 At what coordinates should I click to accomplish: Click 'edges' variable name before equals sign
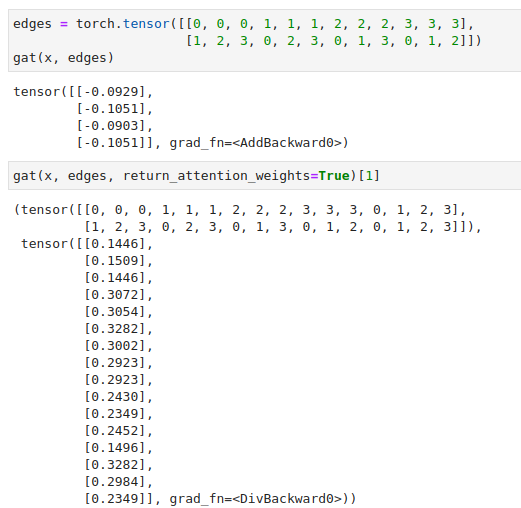[x=33, y=24]
